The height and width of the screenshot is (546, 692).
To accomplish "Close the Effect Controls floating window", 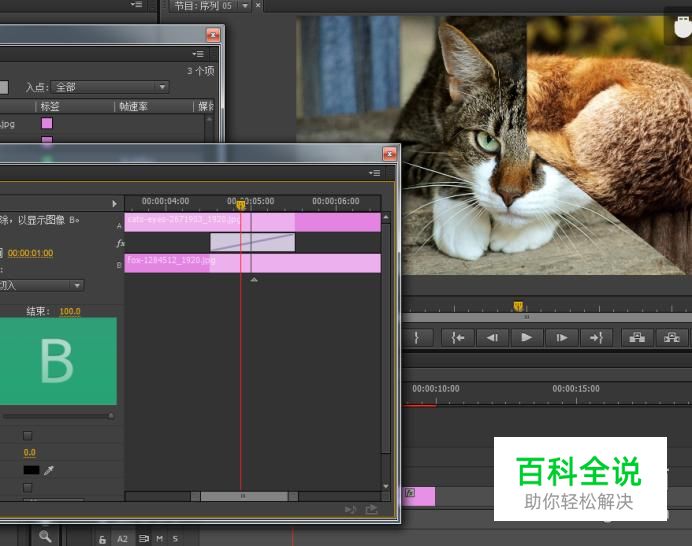I will pyautogui.click(x=389, y=154).
